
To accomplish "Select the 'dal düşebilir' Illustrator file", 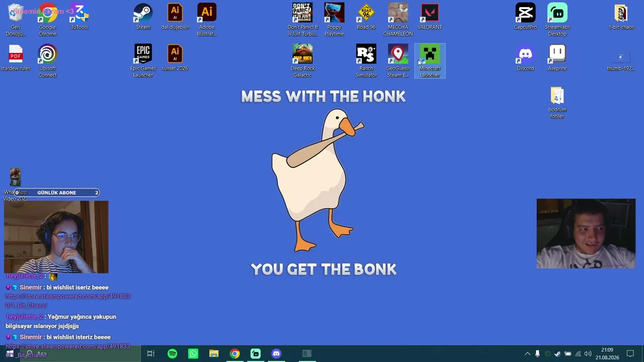I will coord(175,17).
